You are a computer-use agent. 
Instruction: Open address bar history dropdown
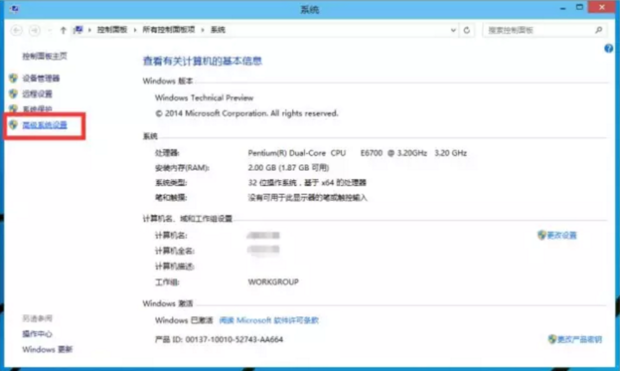(x=453, y=30)
